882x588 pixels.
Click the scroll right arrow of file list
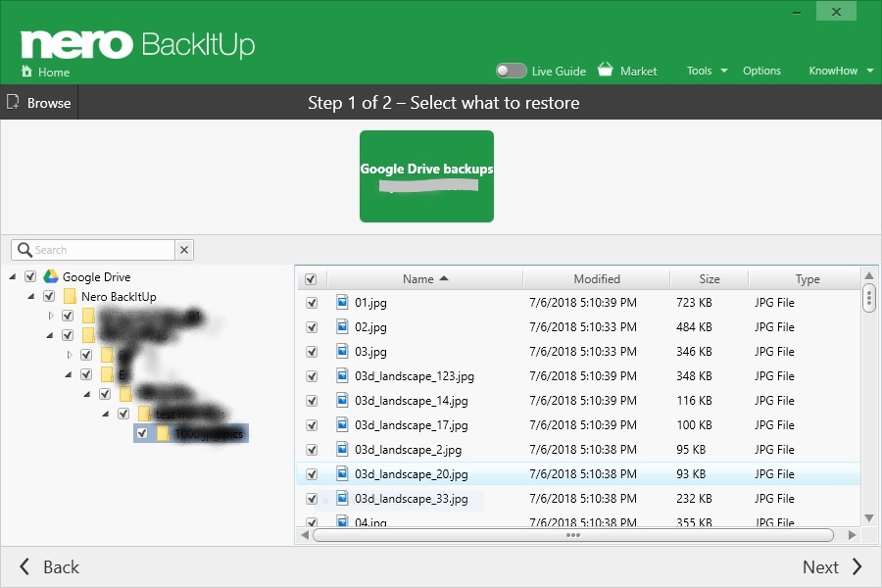(853, 535)
